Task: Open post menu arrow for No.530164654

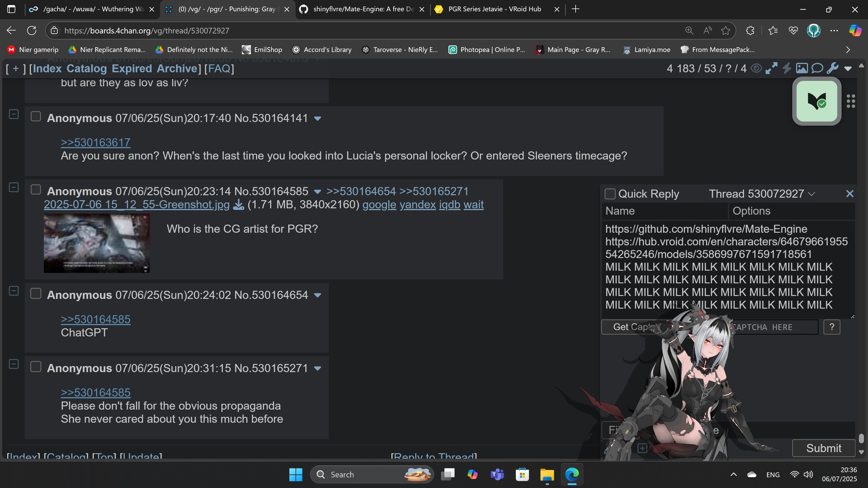Action: click(x=317, y=295)
